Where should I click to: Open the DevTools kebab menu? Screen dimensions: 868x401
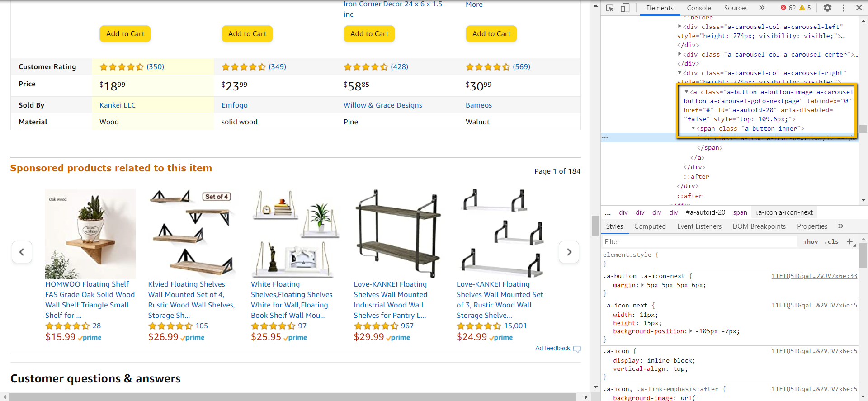point(844,8)
